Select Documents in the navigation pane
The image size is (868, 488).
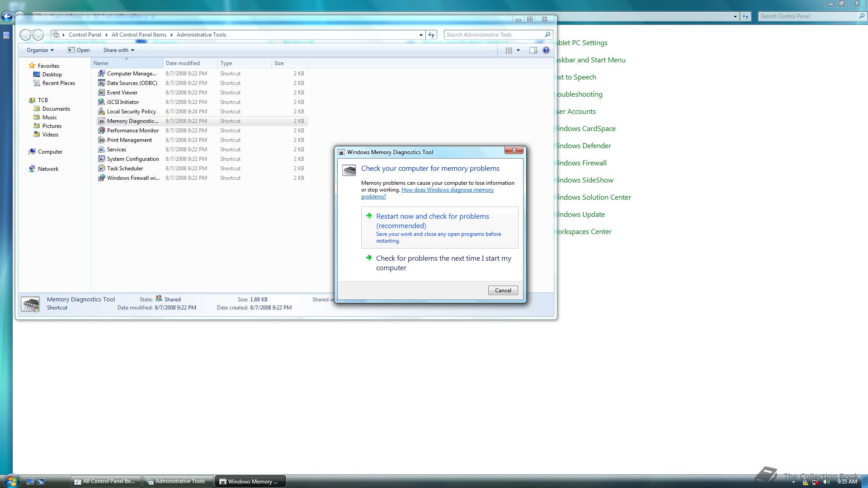(x=52, y=109)
